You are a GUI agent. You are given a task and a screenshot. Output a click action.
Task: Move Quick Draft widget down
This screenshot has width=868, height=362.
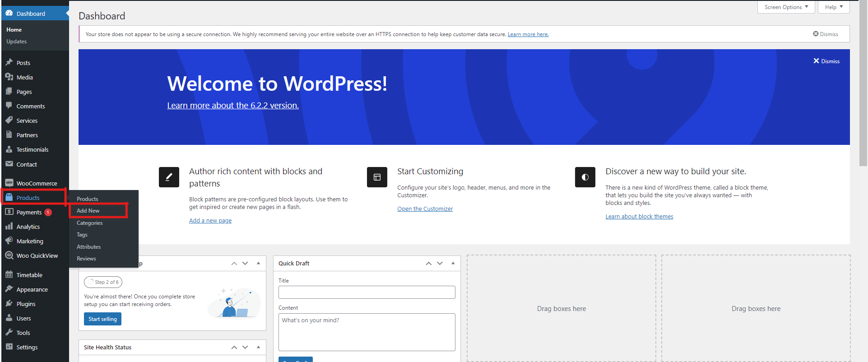(440, 263)
